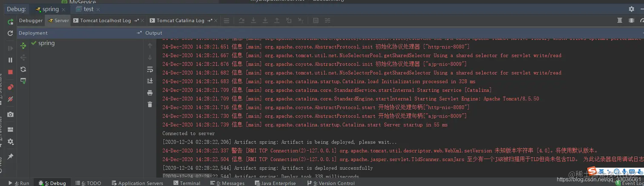Click 'Connected to server' output line
Image resolution: width=644 pixels, height=186 pixels.
pos(188,133)
